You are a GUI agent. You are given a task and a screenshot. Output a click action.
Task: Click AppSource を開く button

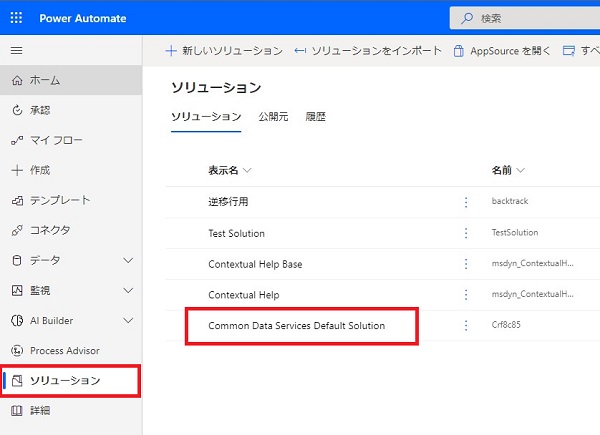tap(502, 51)
